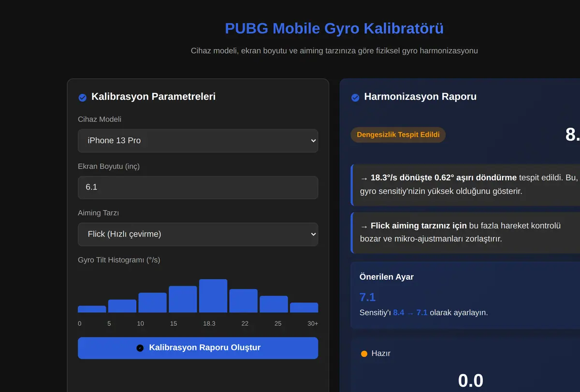Click the Ekran Boyutu (inç) label
Viewport: 580px width, 392px height.
point(109,166)
